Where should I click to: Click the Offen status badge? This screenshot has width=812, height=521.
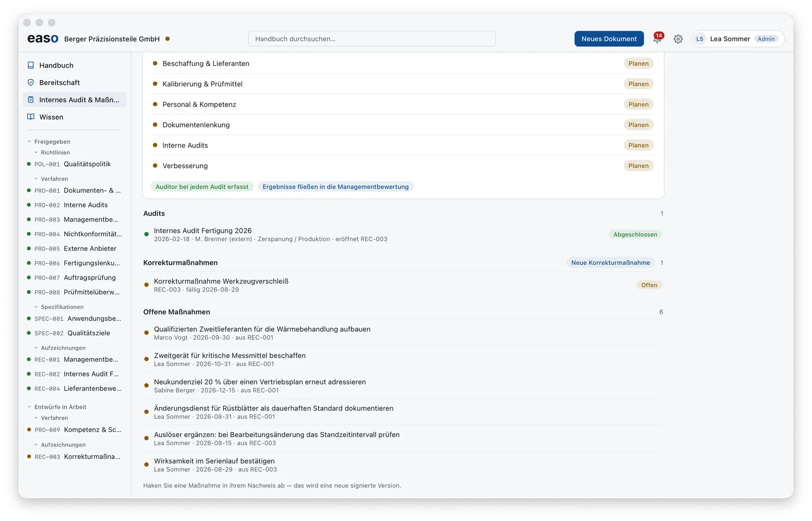click(649, 285)
